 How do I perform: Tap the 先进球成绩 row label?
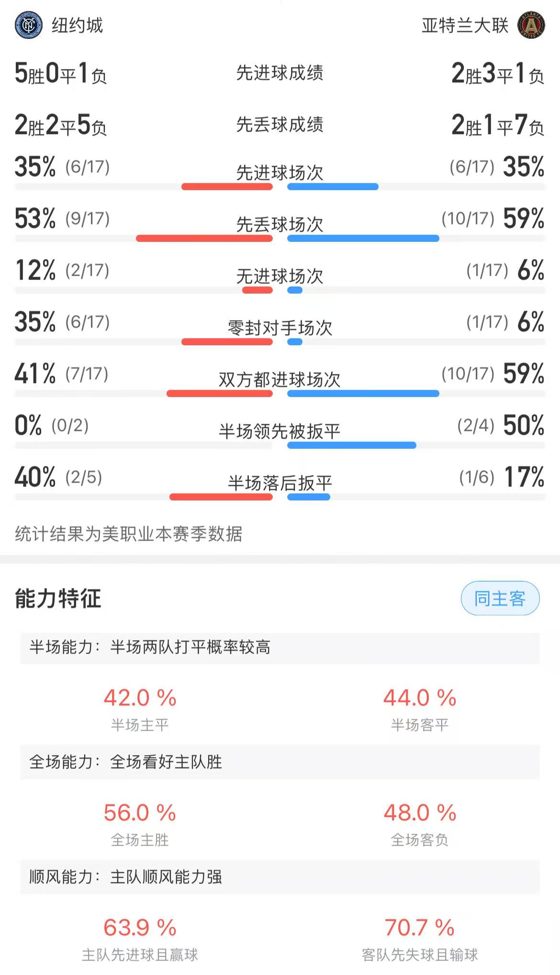tap(280, 73)
